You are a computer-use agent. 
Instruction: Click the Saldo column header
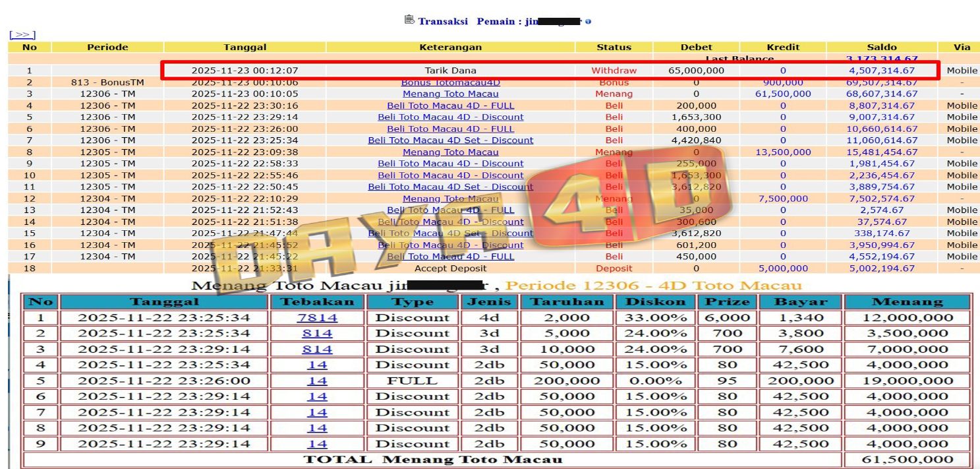tap(881, 47)
